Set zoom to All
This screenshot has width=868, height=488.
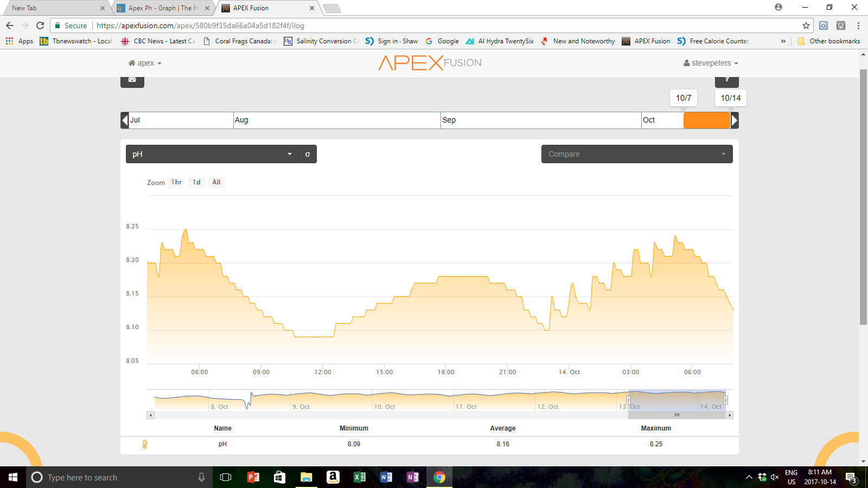tap(216, 182)
